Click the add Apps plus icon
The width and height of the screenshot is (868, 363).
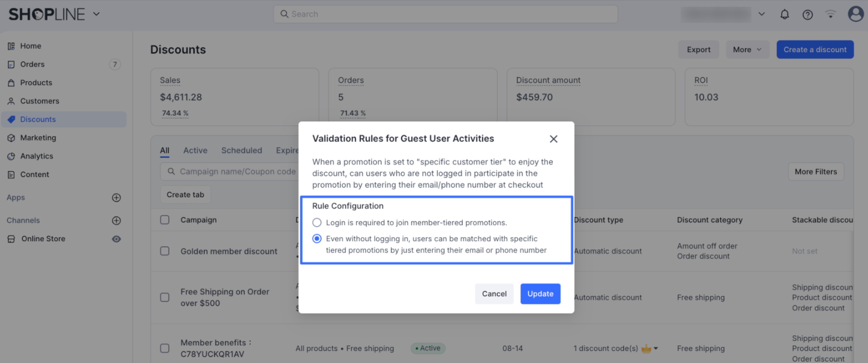pyautogui.click(x=116, y=198)
